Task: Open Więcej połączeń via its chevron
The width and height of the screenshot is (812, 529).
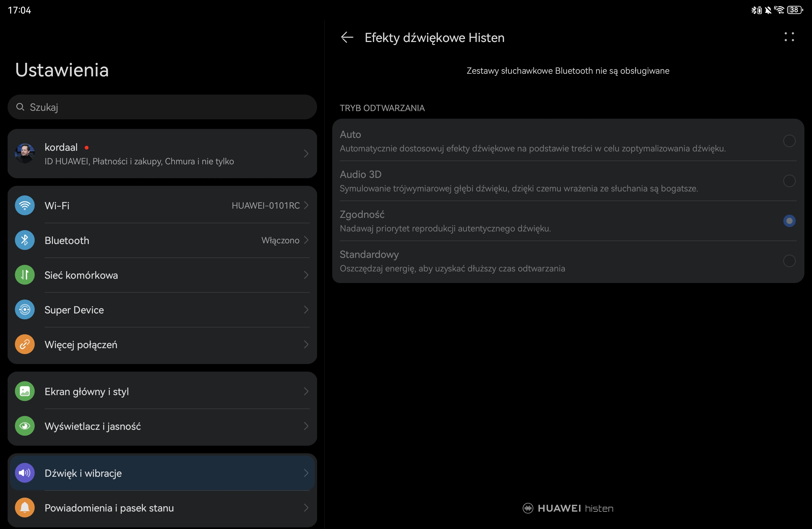Action: click(306, 345)
